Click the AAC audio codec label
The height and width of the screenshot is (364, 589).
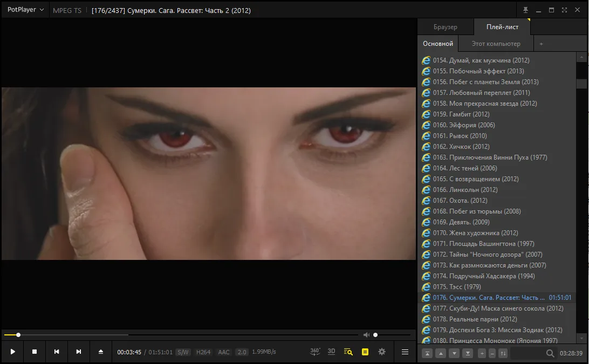pos(224,352)
